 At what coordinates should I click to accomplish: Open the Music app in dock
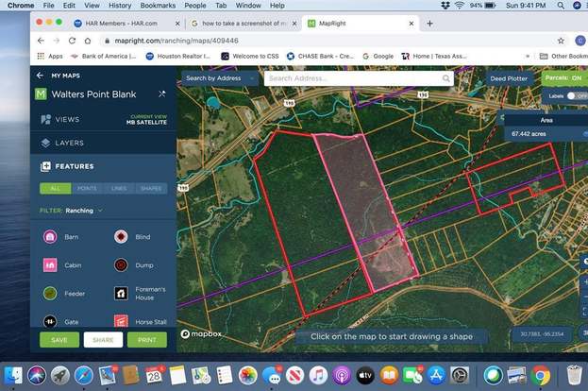(x=318, y=376)
